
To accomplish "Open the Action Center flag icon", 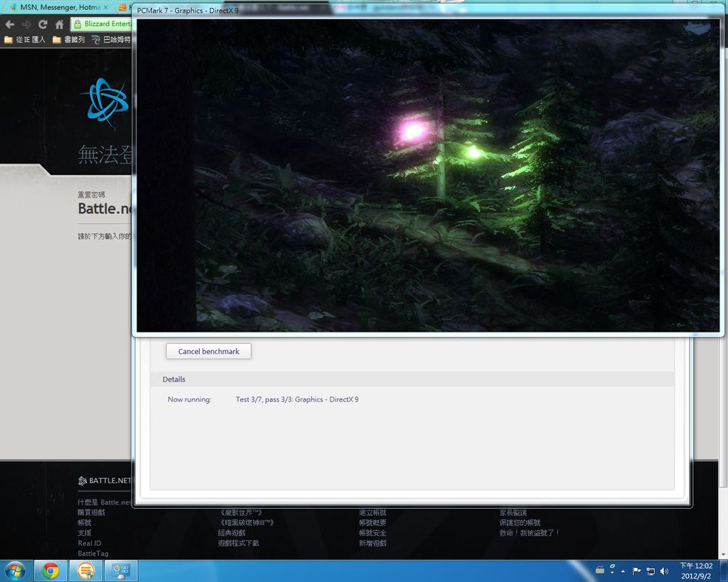I will pyautogui.click(x=636, y=571).
